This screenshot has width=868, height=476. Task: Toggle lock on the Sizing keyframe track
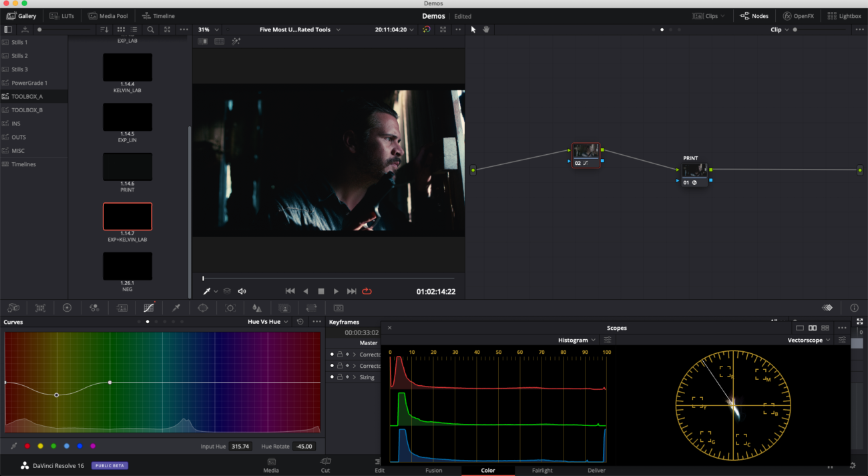(x=339, y=377)
